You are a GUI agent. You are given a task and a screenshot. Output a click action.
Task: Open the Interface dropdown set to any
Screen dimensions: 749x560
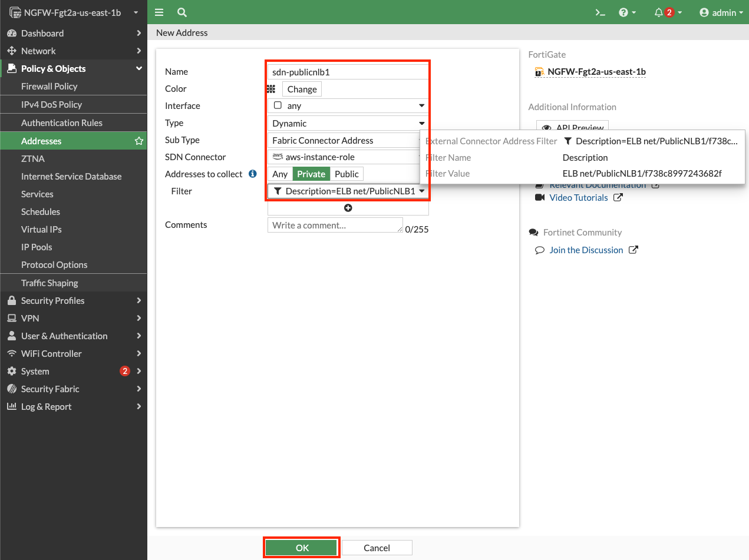point(348,106)
